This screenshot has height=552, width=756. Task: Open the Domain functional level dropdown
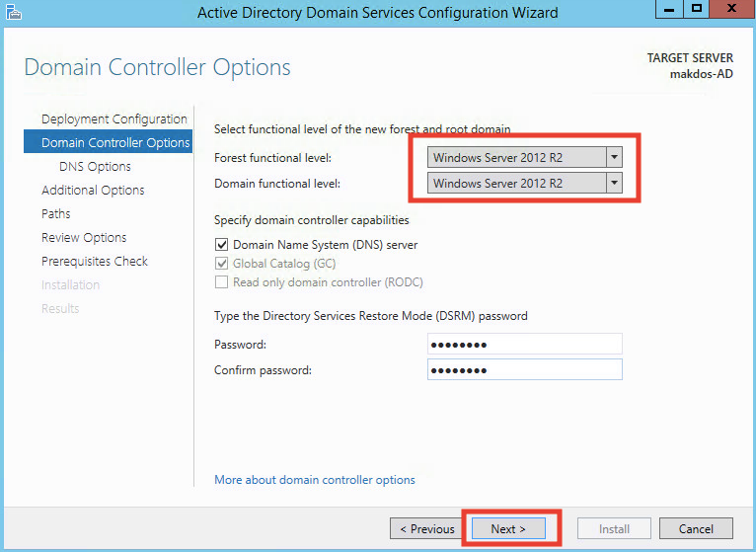coord(525,183)
